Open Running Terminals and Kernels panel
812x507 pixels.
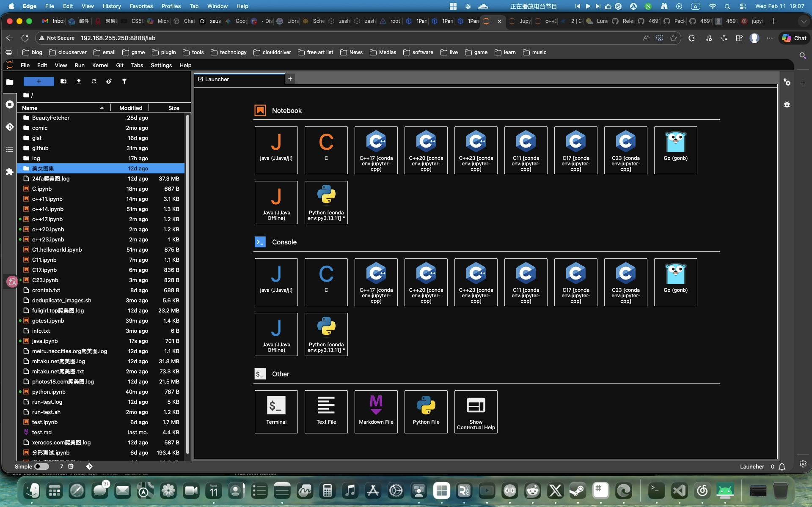click(x=10, y=104)
